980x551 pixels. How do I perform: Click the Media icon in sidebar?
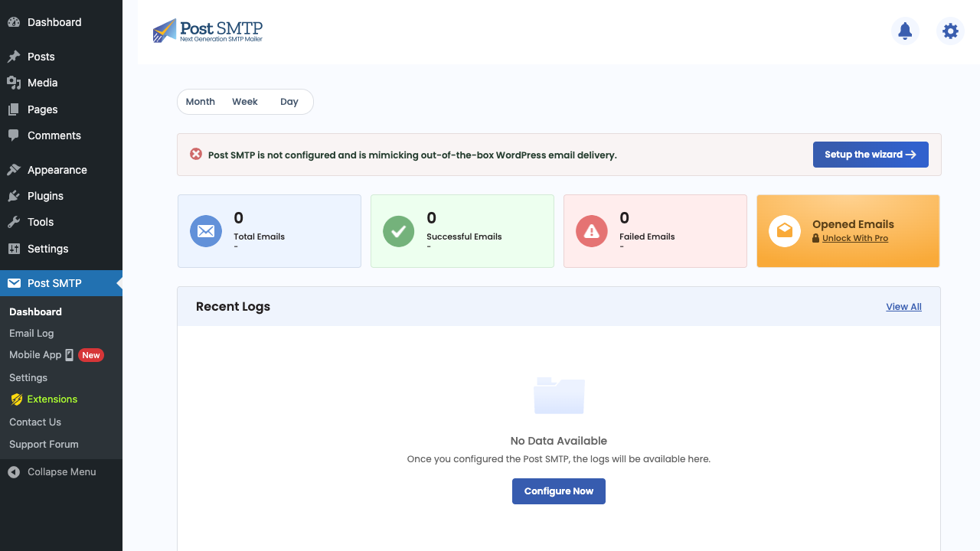click(x=14, y=83)
